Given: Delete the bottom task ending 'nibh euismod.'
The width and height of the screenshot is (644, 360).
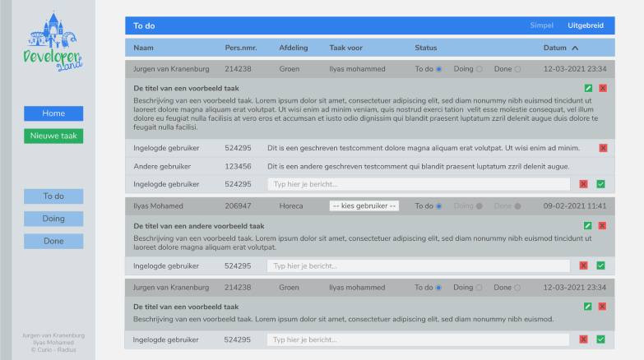Looking at the screenshot, I should click(x=602, y=307).
